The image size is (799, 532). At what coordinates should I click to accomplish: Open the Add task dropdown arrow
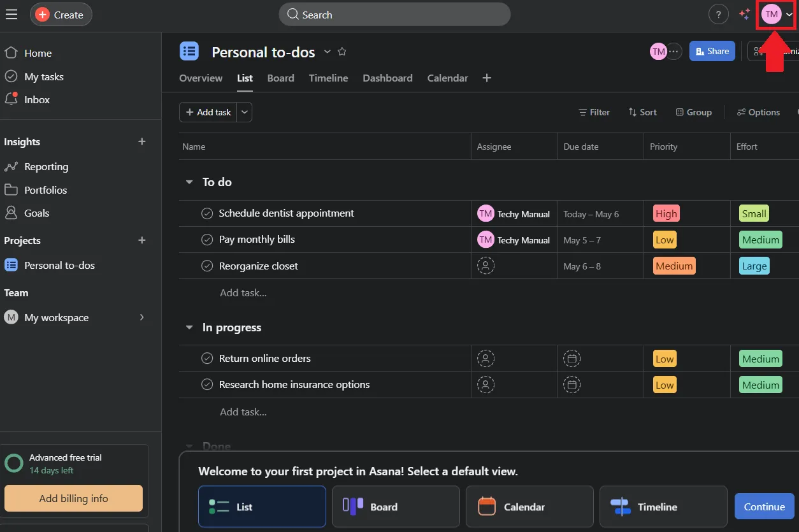(245, 112)
